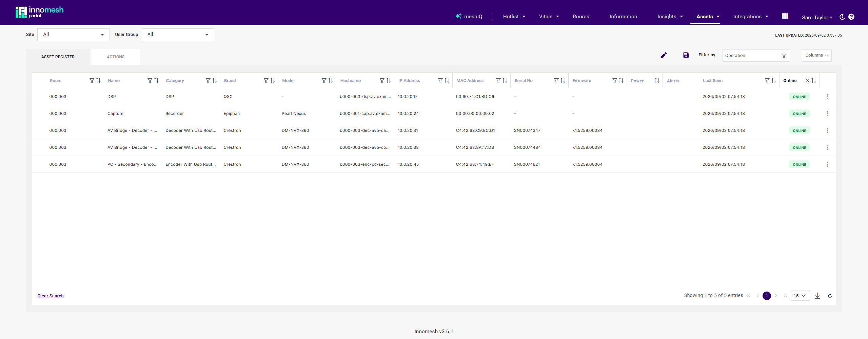
Task: Open the Filter by Operation dropdown
Action: coord(756,56)
